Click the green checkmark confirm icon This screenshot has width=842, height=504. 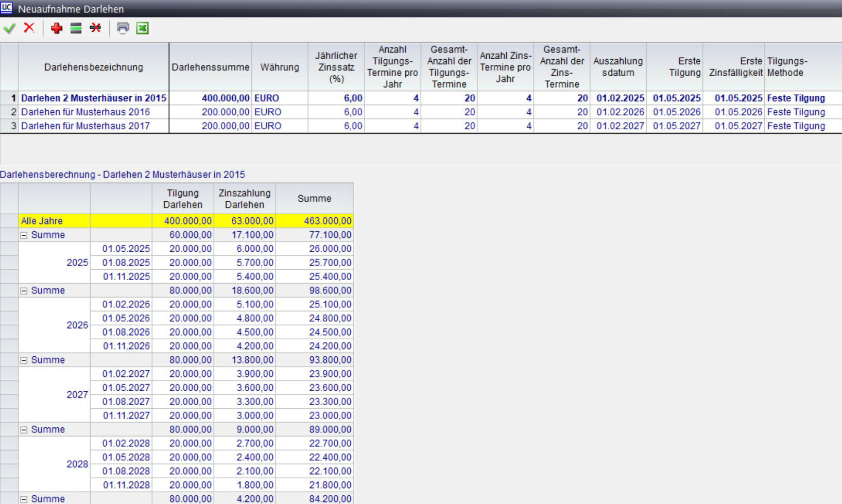click(x=9, y=28)
